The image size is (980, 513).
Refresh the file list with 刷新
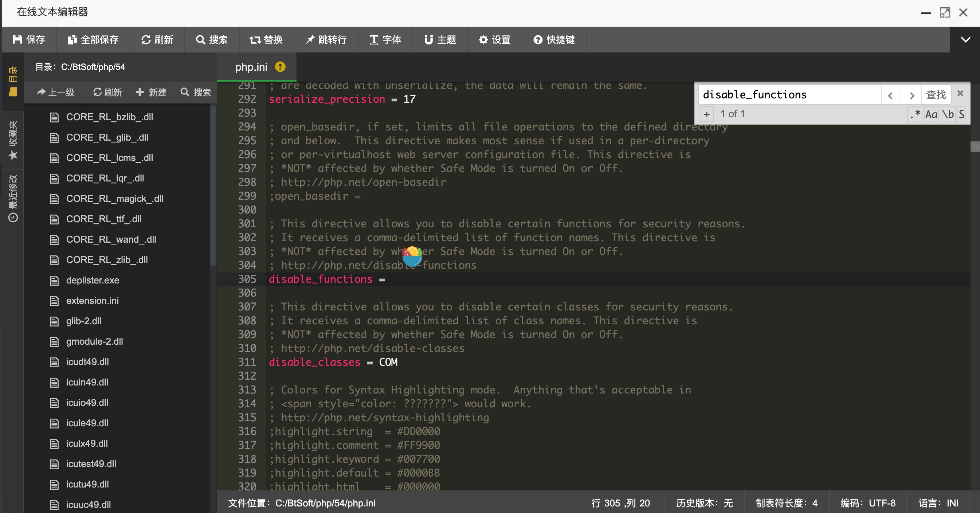pos(108,92)
